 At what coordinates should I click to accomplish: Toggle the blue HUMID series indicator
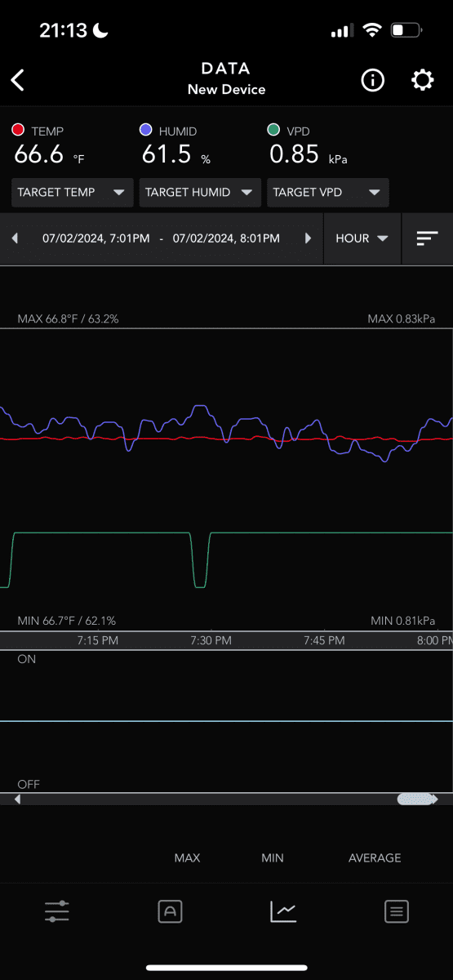(146, 130)
